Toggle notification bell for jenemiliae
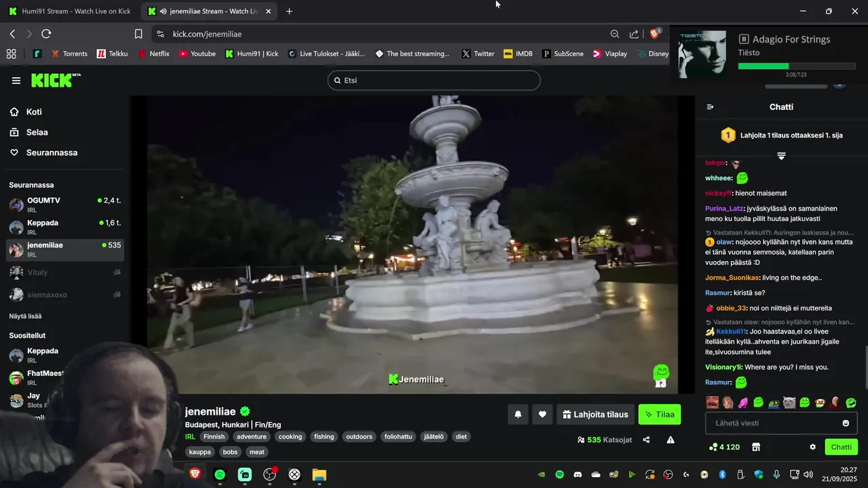The width and height of the screenshot is (868, 488). tap(517, 414)
